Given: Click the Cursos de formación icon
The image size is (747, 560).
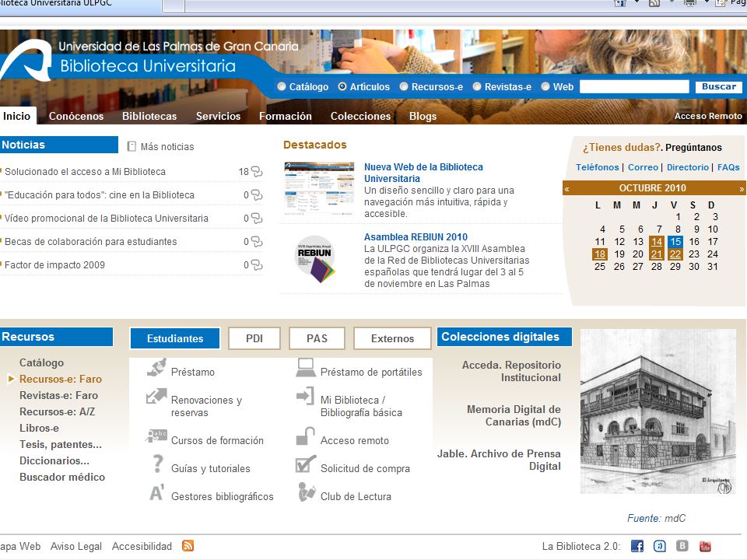Looking at the screenshot, I should click(156, 436).
